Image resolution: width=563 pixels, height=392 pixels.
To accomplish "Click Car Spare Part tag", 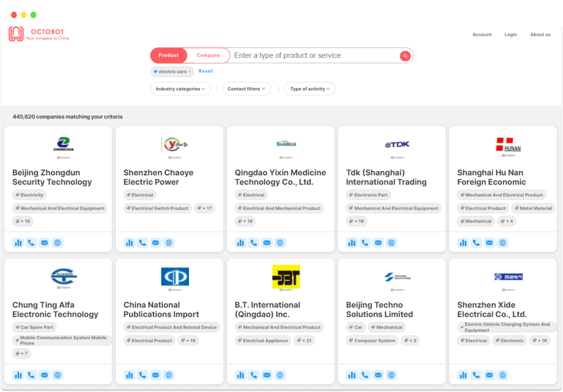I will pyautogui.click(x=34, y=327).
